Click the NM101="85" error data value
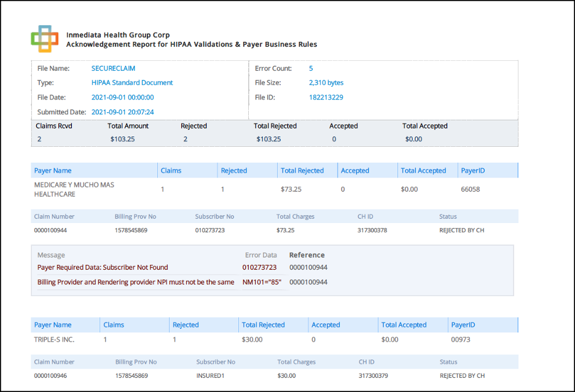This screenshot has width=575, height=392. pyautogui.click(x=262, y=282)
